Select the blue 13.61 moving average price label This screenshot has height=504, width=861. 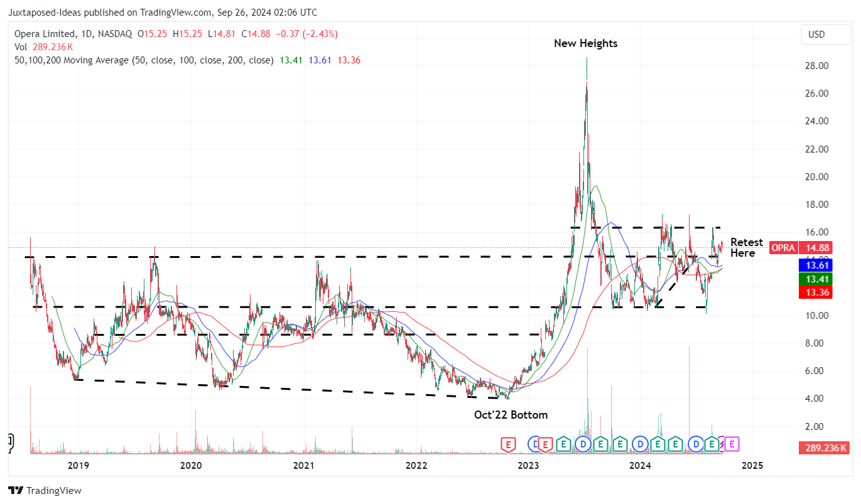[815, 265]
